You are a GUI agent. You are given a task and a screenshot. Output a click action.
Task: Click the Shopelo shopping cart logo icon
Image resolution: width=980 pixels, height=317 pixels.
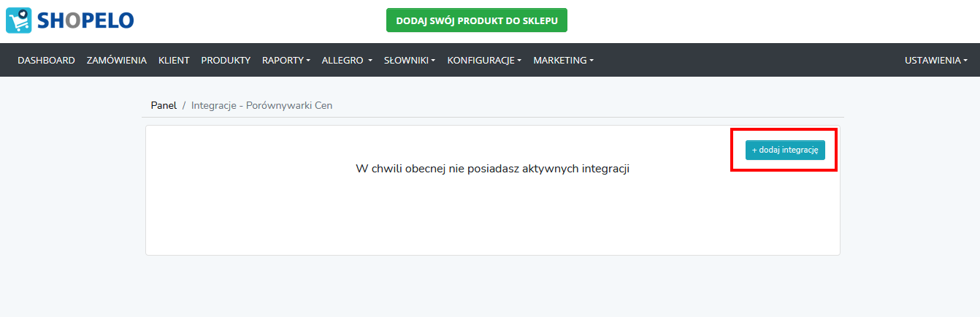click(19, 20)
